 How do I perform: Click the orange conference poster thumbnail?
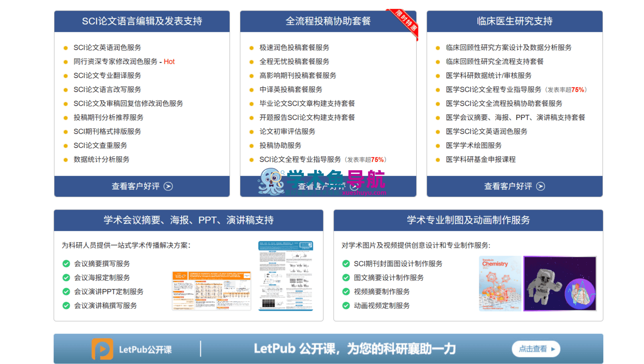[211, 291]
